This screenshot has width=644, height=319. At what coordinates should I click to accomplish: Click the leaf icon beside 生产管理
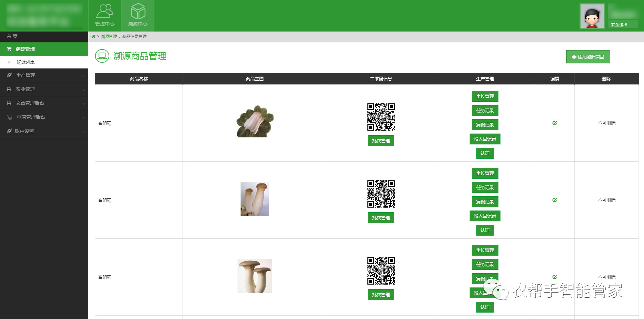9,75
